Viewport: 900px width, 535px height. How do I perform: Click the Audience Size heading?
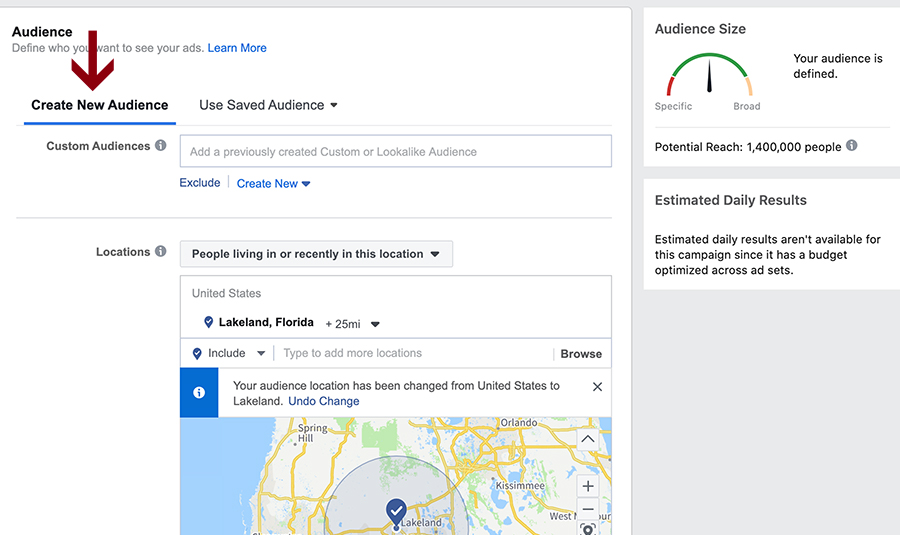pyautogui.click(x=700, y=29)
